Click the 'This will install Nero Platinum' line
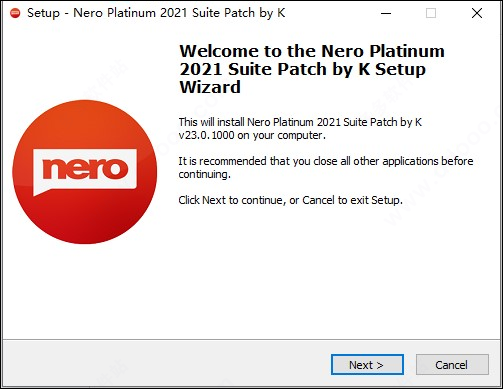Screen dimensions: 503x389 pos(300,122)
